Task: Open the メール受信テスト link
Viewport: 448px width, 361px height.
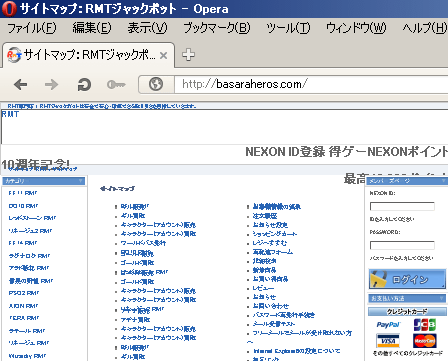Action: point(274,324)
